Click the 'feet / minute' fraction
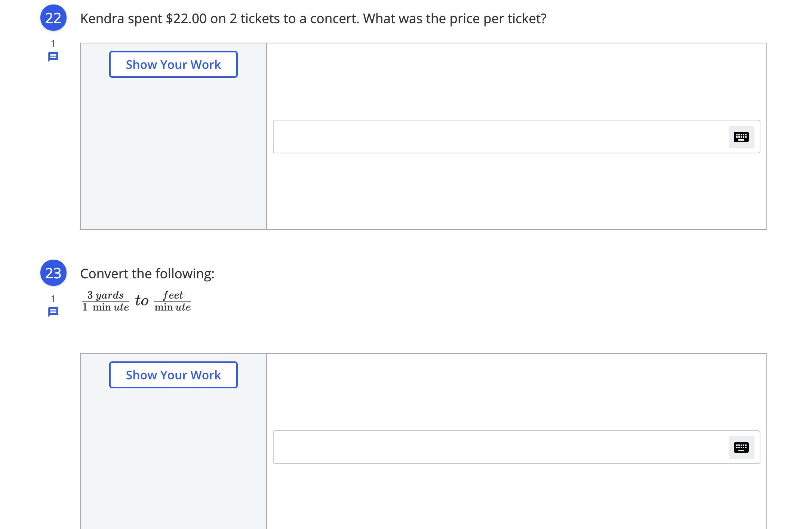 pos(172,301)
